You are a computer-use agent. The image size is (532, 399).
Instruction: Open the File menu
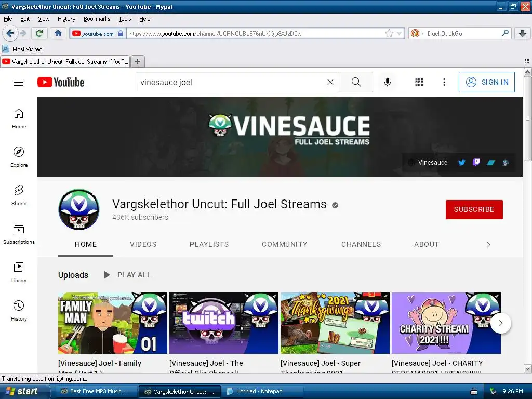click(x=8, y=19)
